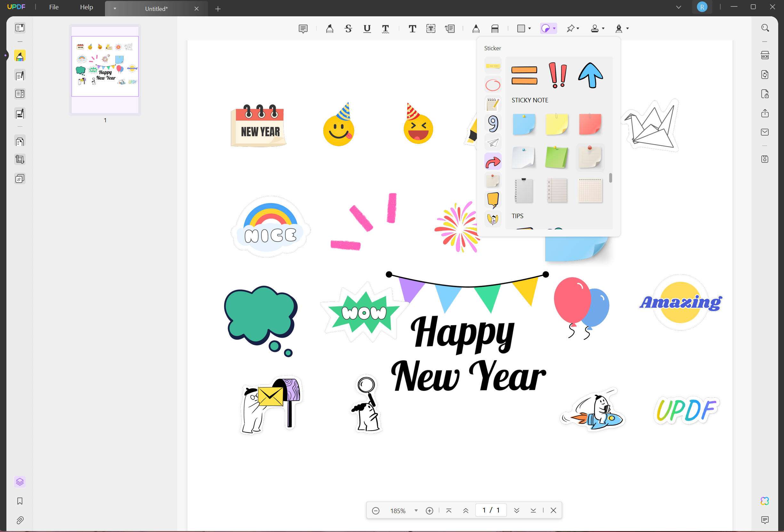Switch to Edit PDF mode in the sidebar
The width and height of the screenshot is (784, 532).
(20, 75)
